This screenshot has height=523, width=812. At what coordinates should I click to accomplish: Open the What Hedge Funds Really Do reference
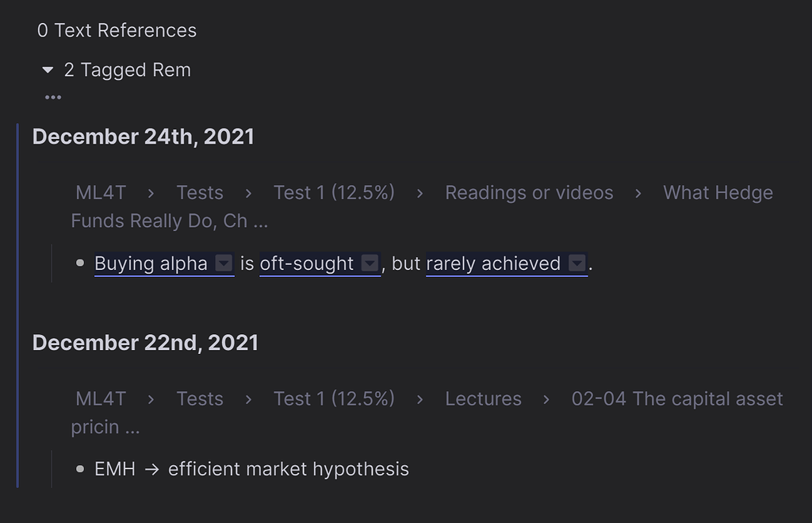[x=718, y=192]
